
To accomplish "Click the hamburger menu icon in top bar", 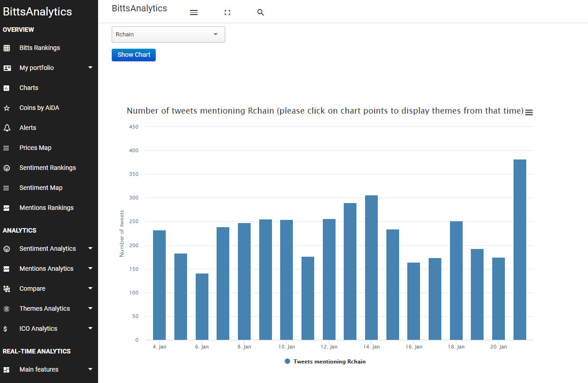I will [194, 13].
